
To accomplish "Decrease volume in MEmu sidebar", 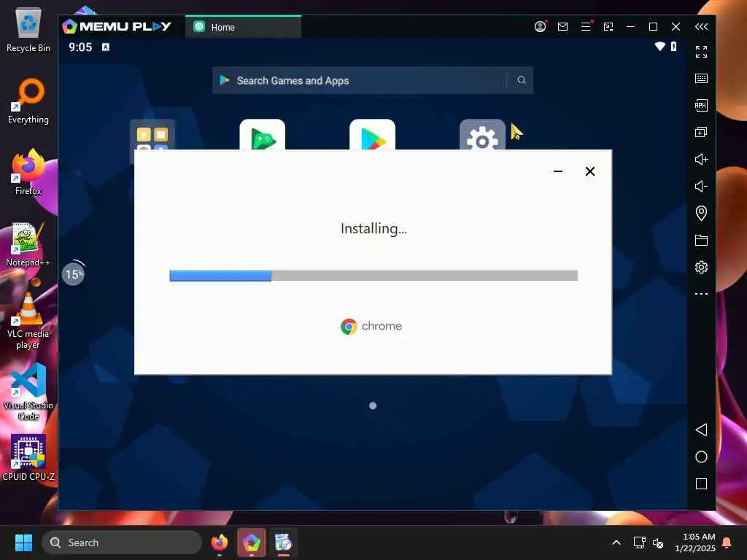I will tap(701, 186).
